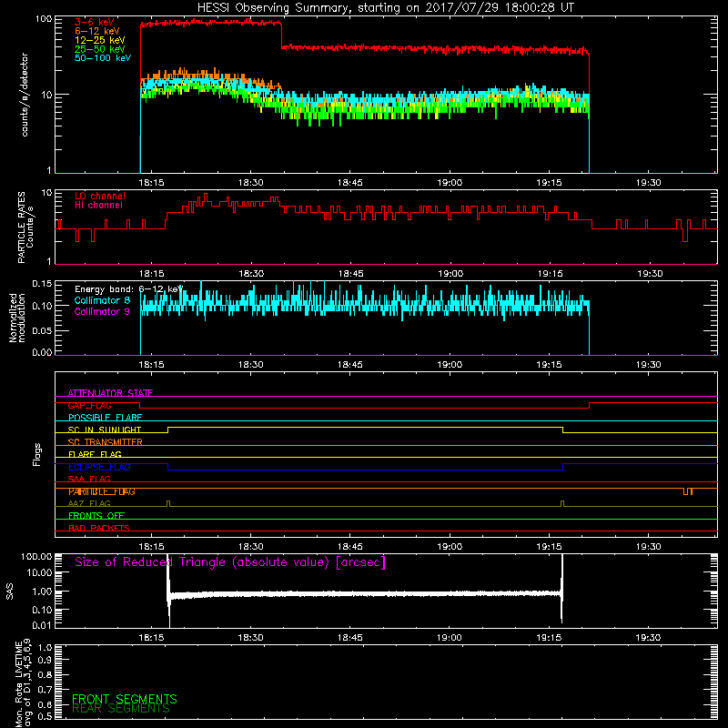Click the HESSI Observing Summary title text
Screen dimensions: 728x728
click(386, 8)
